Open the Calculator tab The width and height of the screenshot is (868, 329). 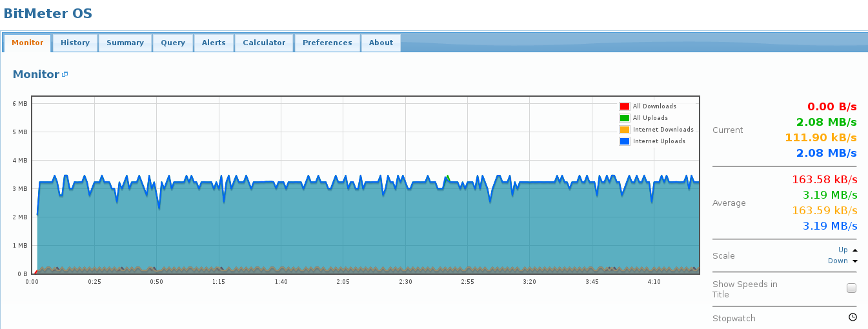click(x=264, y=43)
